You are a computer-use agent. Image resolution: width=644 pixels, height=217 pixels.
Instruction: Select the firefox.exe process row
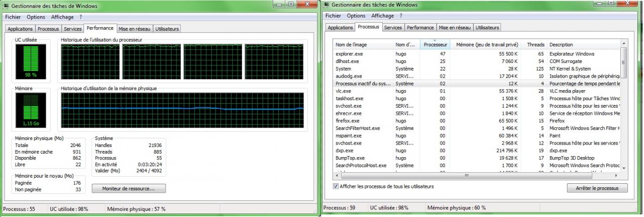[x=476, y=121]
